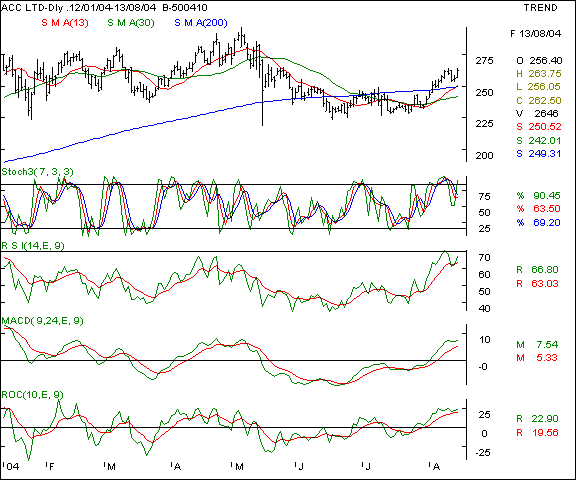
Task: Click the date 'F 13/08/04'
Action: tap(536, 34)
